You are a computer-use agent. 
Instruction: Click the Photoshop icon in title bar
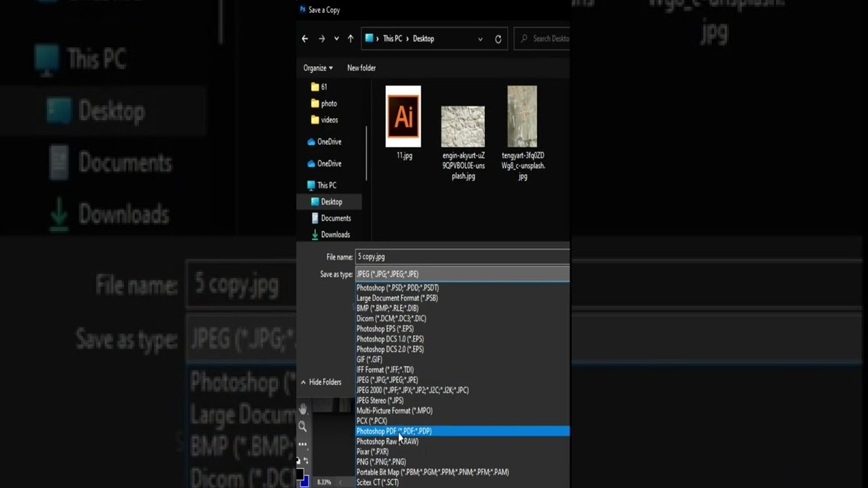(x=302, y=9)
